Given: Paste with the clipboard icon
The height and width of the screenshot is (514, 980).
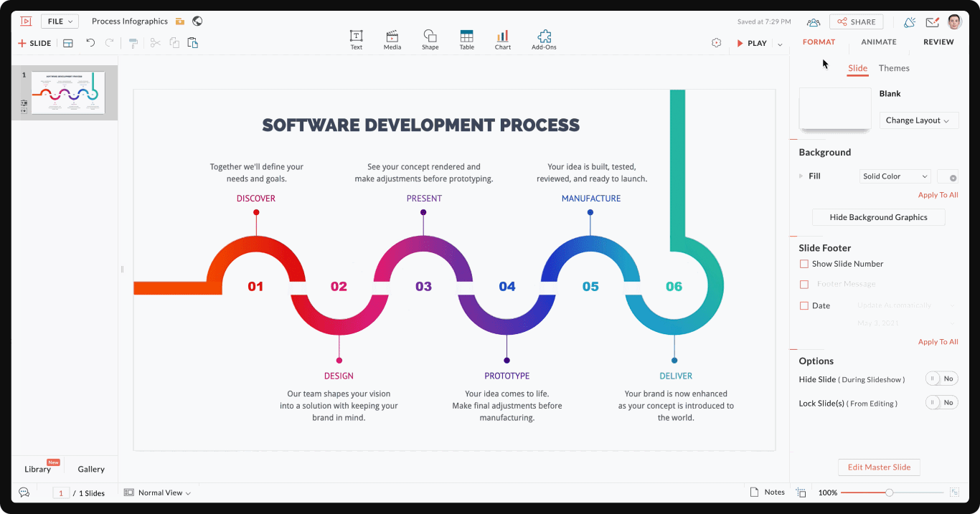Looking at the screenshot, I should 192,43.
